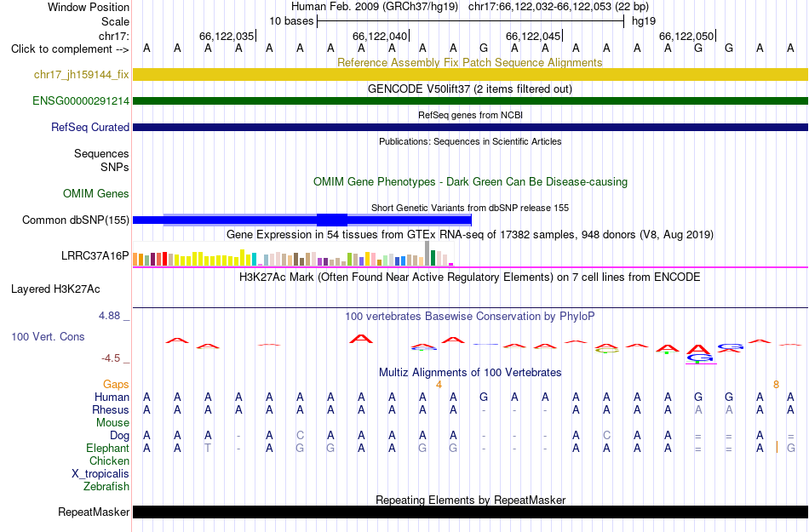Open the GTEx Gene Expression track title

coord(470,235)
